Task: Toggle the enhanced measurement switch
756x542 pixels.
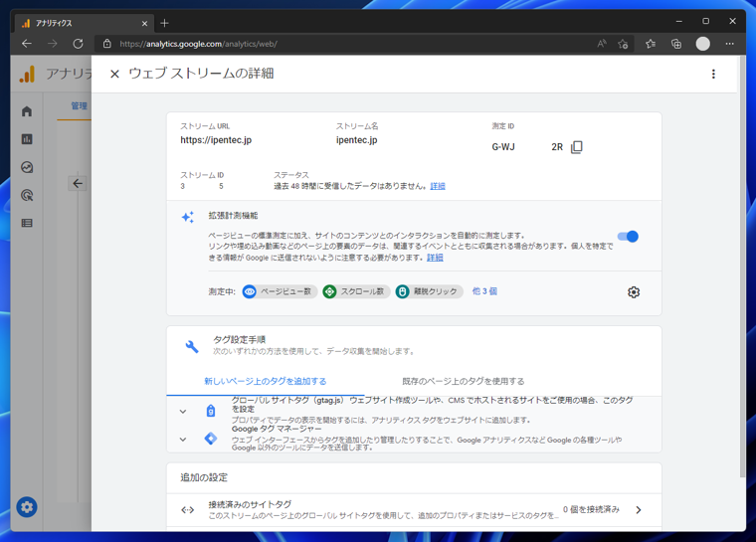Action: tap(628, 237)
